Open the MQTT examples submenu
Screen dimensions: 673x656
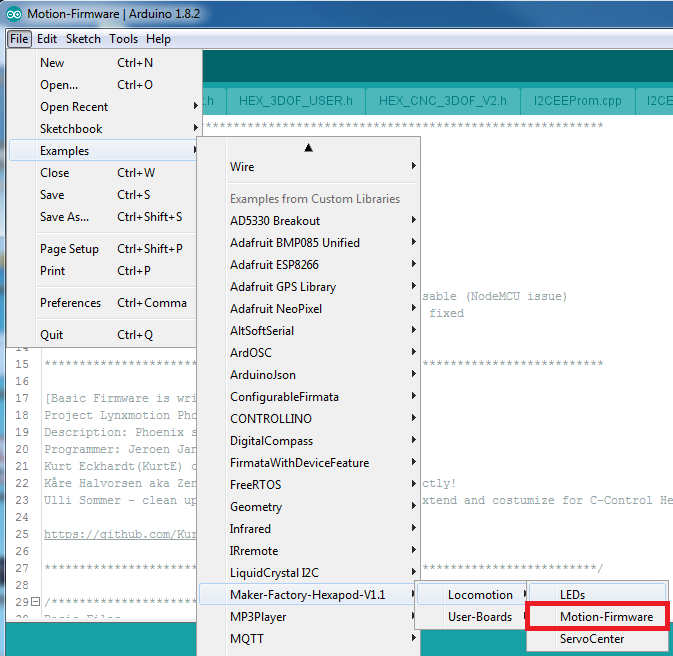tap(309, 638)
